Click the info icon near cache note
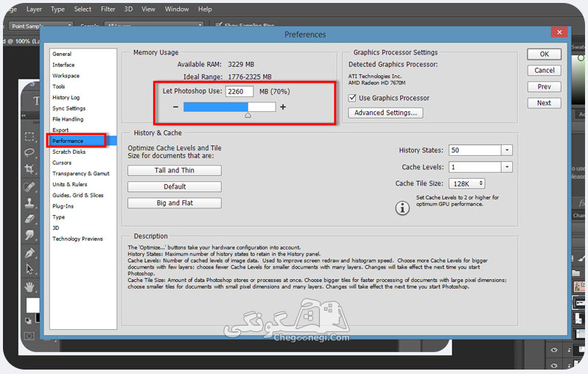588x374 pixels. point(402,207)
